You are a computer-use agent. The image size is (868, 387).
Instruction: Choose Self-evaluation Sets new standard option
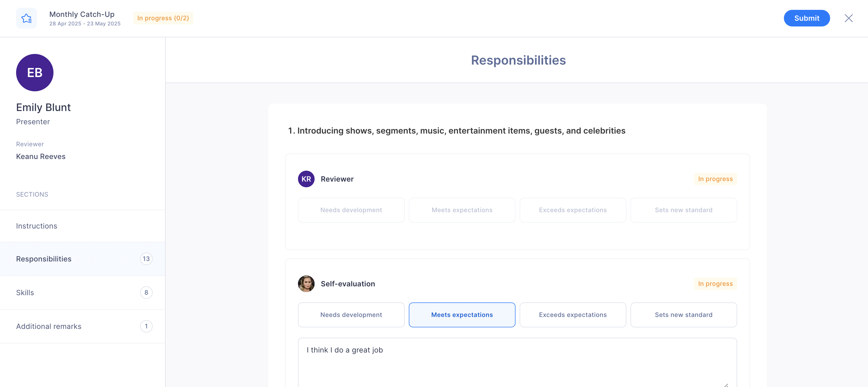click(684, 315)
